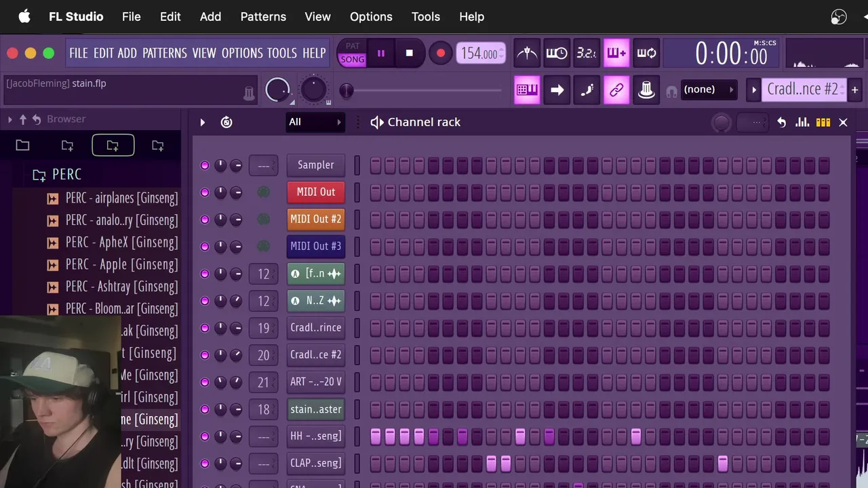
Task: Click the record button
Action: [x=441, y=53]
